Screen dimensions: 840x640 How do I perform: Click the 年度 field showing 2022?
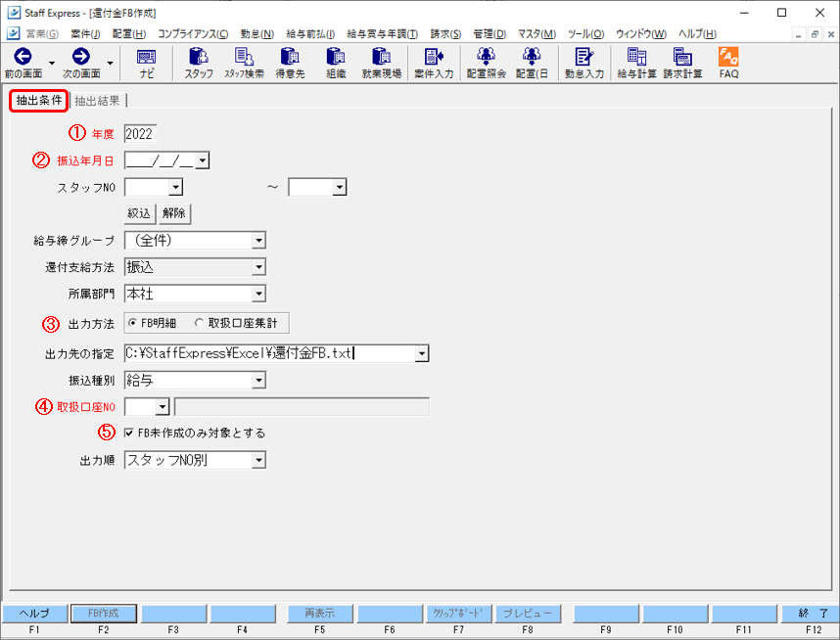pos(140,134)
